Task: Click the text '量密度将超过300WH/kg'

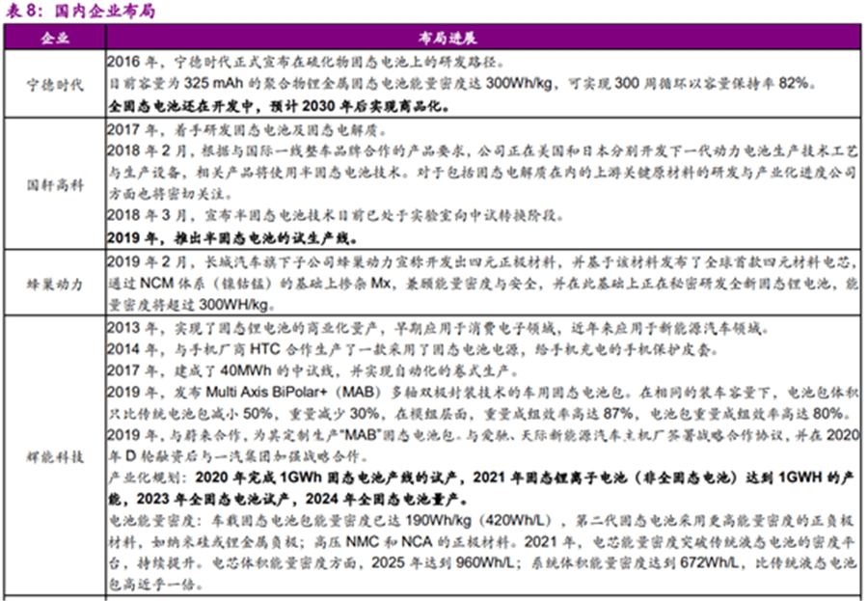Action: pyautogui.click(x=191, y=305)
